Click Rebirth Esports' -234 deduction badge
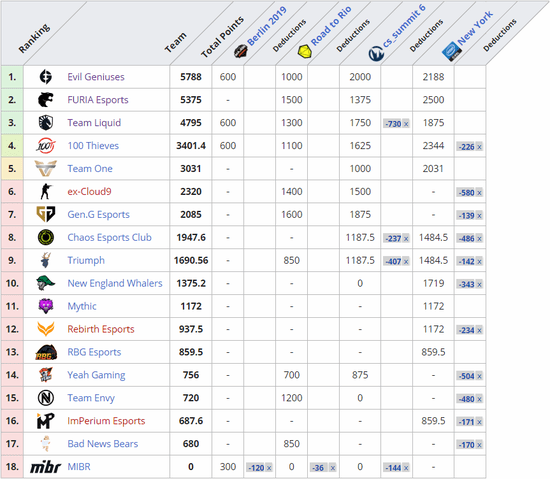 pyautogui.click(x=470, y=330)
